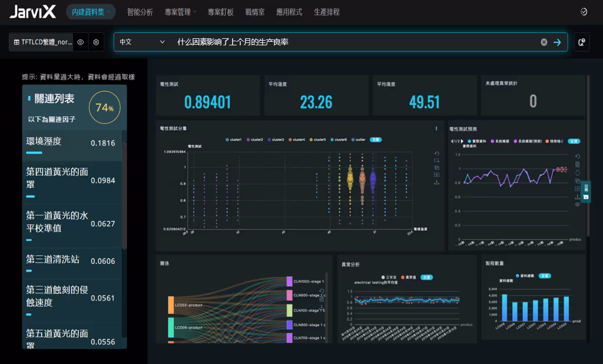Click the 電性測試 0.89401 card
603x364 pixels.
[x=208, y=95]
